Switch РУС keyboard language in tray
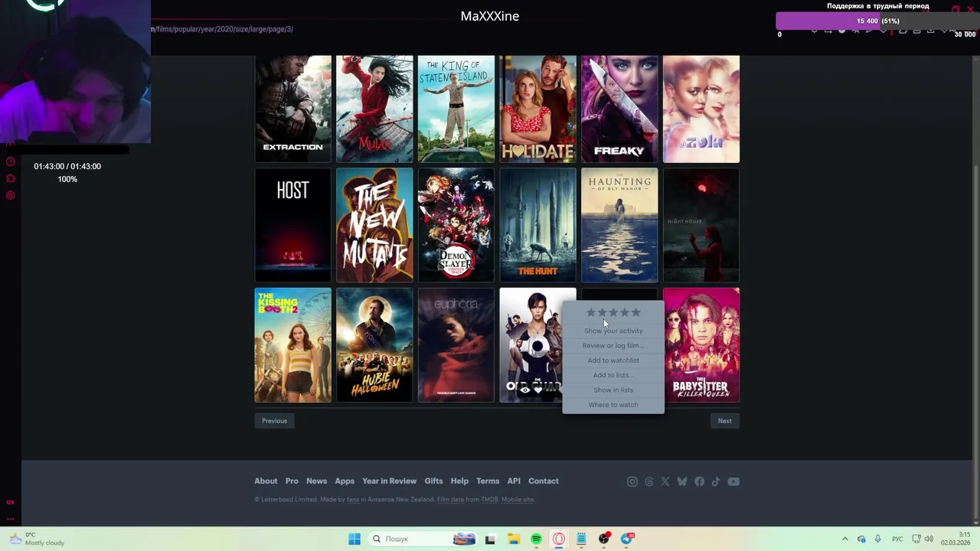 (x=897, y=539)
